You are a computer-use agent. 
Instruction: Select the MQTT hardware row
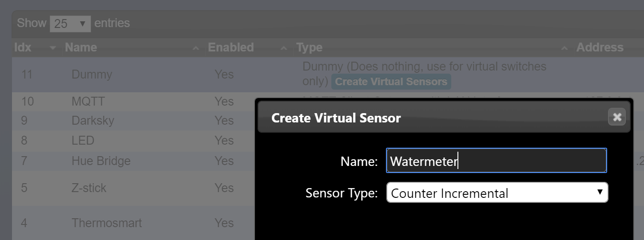point(133,102)
